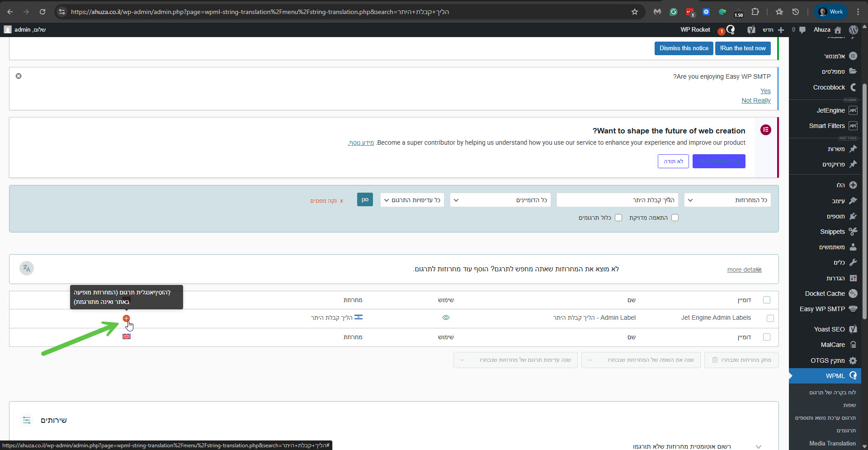The height and width of the screenshot is (450, 868).
Task: Click the Yoast SEO icon in admin bar
Action: tap(751, 30)
